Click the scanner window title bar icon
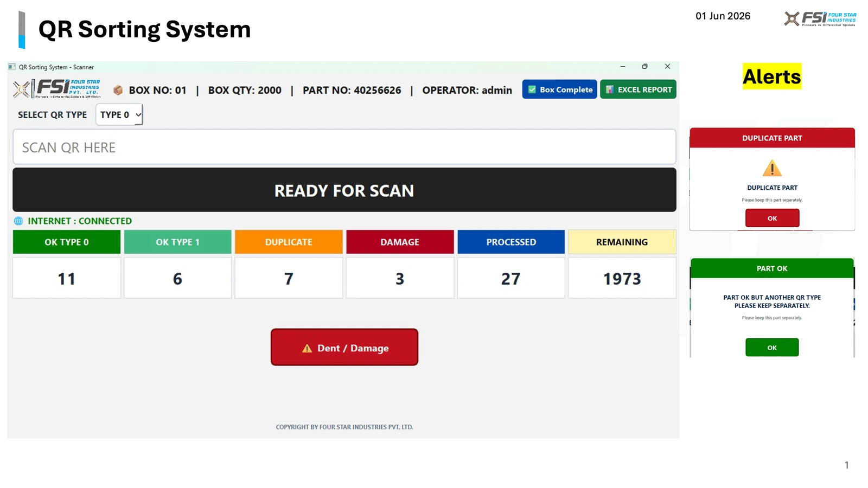Viewport: 868px width, 488px height. coord(12,67)
